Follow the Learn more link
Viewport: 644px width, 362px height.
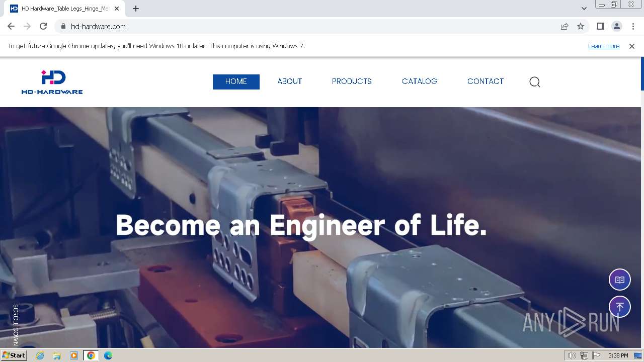tap(604, 46)
